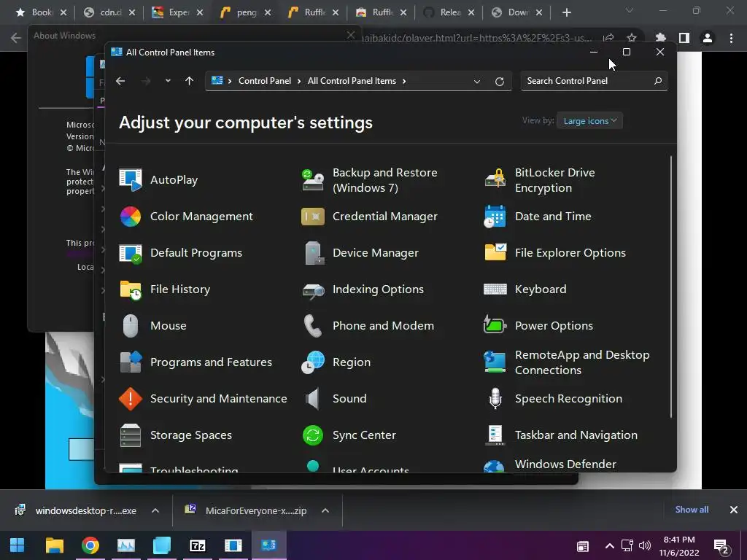The width and height of the screenshot is (747, 560).
Task: Expand options for windowsdesktop-r...exe download
Action: pyautogui.click(x=155, y=510)
